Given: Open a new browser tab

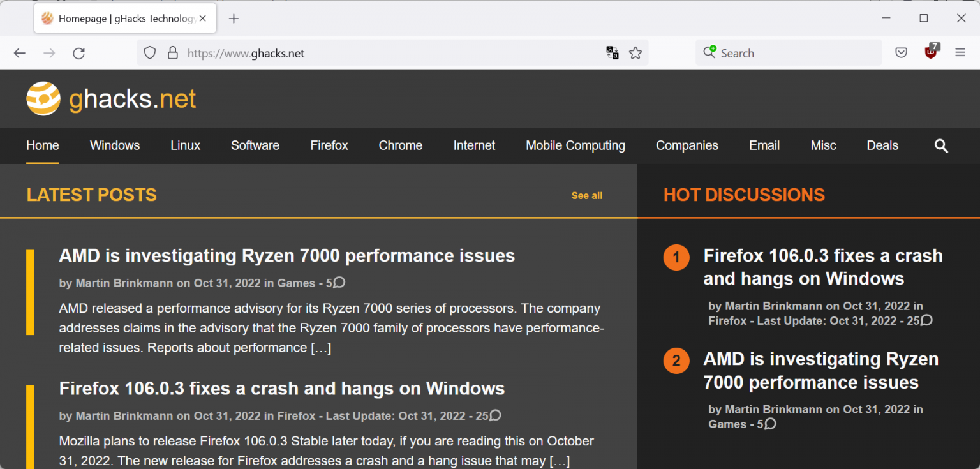Looking at the screenshot, I should pos(234,19).
